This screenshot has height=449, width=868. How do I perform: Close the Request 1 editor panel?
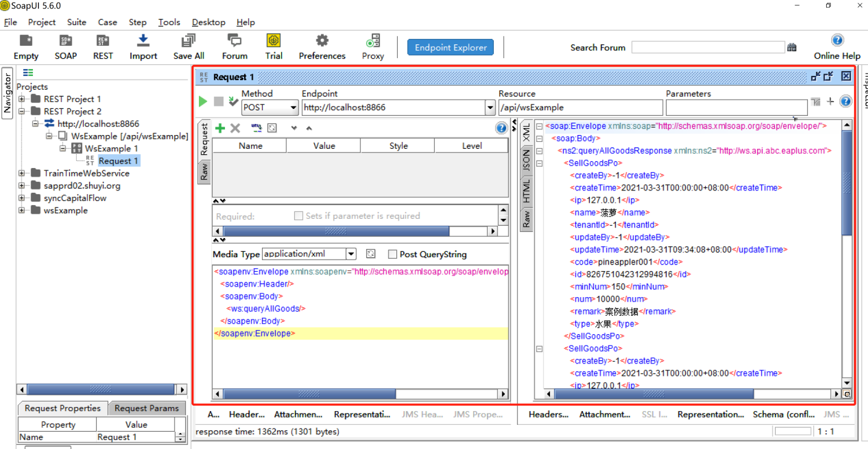[846, 76]
